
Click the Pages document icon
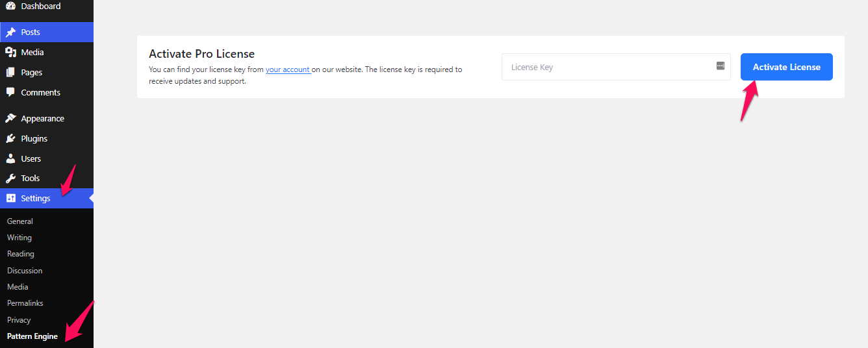coord(10,72)
